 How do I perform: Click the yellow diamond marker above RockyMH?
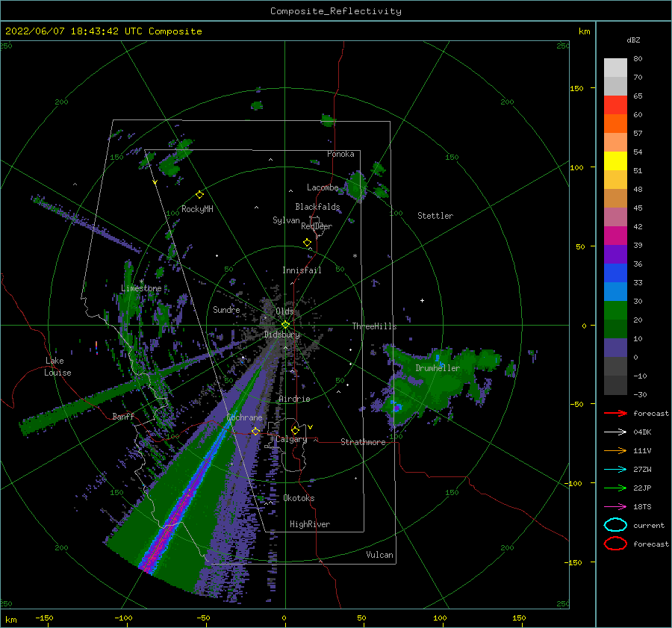click(199, 195)
